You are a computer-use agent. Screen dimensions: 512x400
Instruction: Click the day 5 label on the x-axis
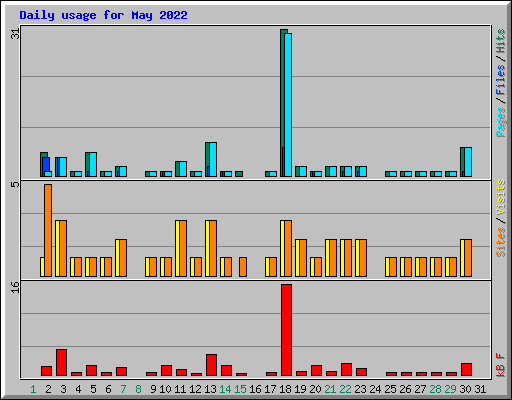click(93, 389)
